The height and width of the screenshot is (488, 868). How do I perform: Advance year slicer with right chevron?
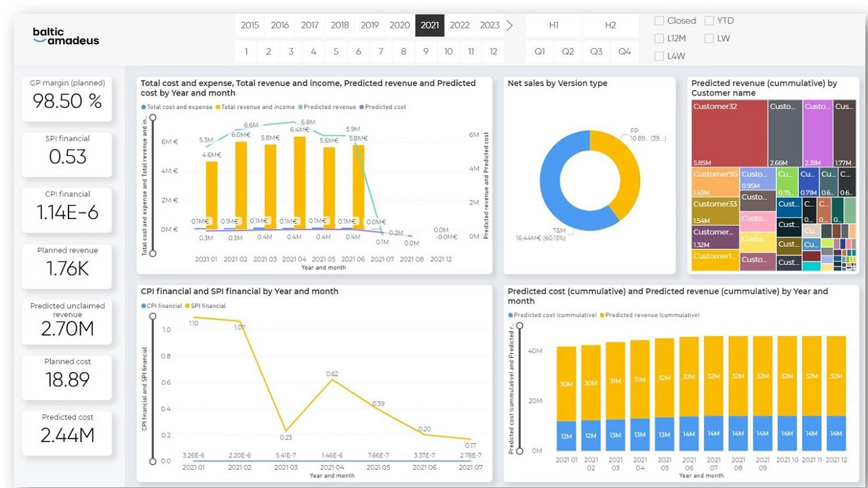click(510, 25)
